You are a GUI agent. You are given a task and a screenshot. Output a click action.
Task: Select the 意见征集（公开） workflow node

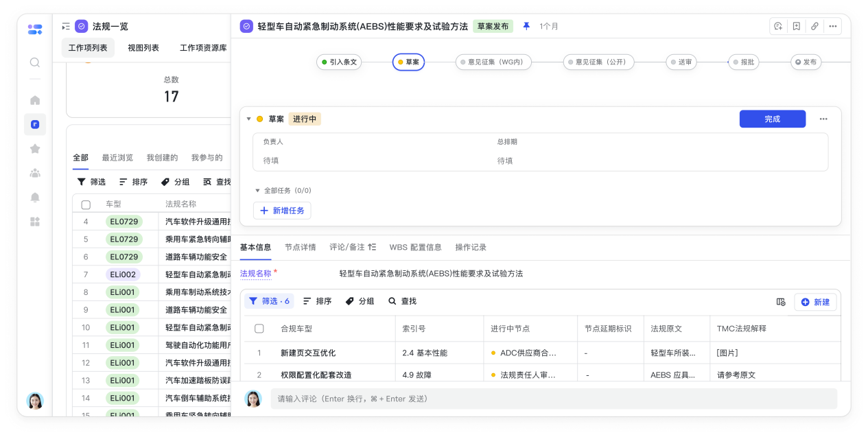[598, 62]
